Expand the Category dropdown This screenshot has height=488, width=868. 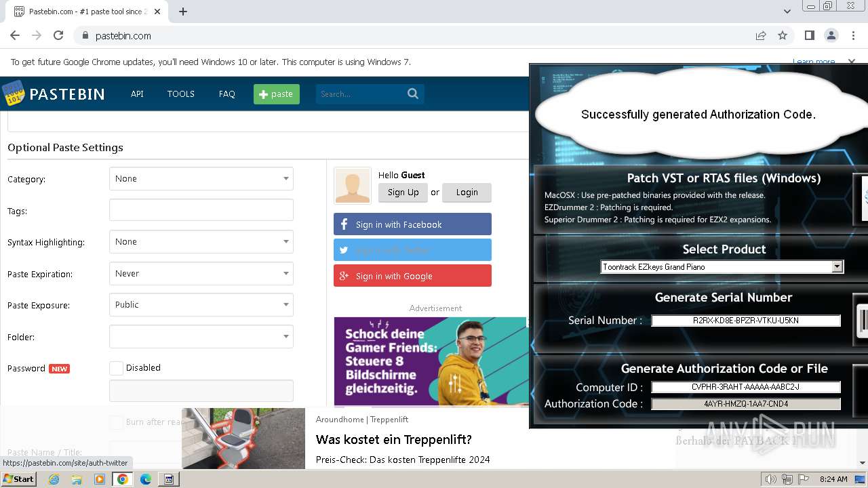[201, 179]
